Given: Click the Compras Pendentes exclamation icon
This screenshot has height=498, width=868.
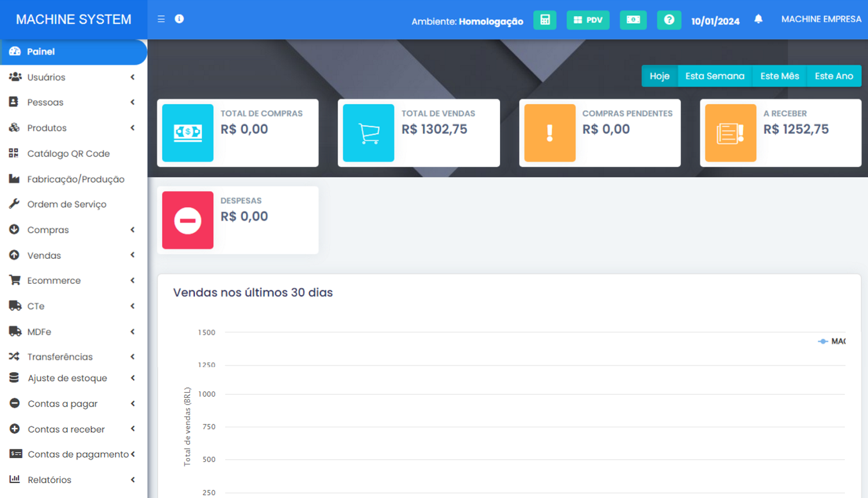Looking at the screenshot, I should click(550, 133).
